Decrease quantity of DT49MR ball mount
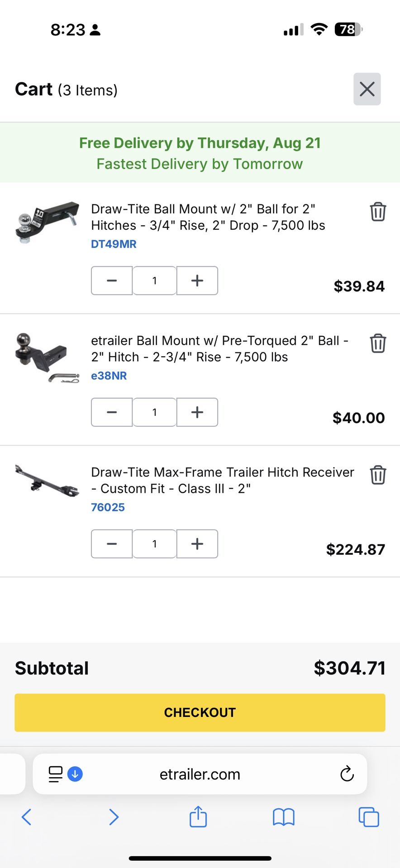Image resolution: width=400 pixels, height=868 pixels. click(x=112, y=281)
